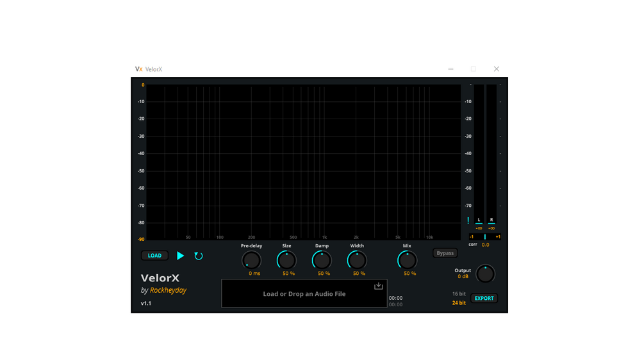This screenshot has height=362, width=644.
Task: Select 24 bit export depth
Action: pyautogui.click(x=459, y=303)
